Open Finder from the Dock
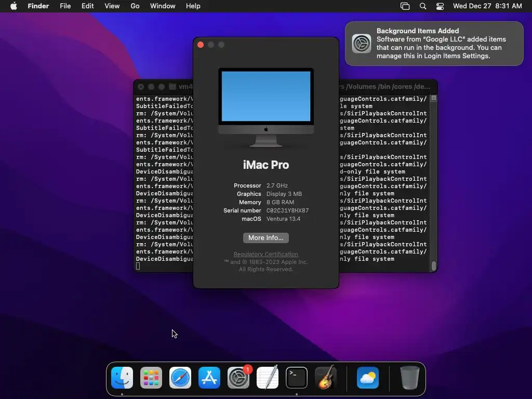The height and width of the screenshot is (399, 532). pos(122,378)
